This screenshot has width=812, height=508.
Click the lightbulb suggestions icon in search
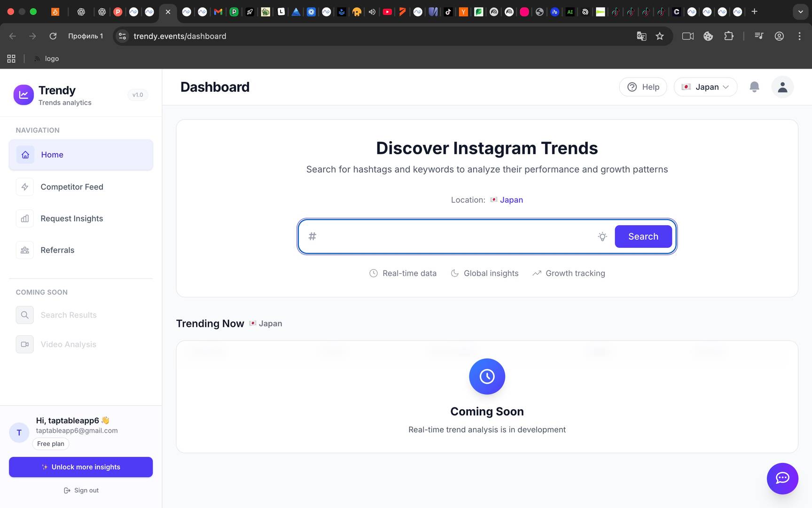coord(602,237)
